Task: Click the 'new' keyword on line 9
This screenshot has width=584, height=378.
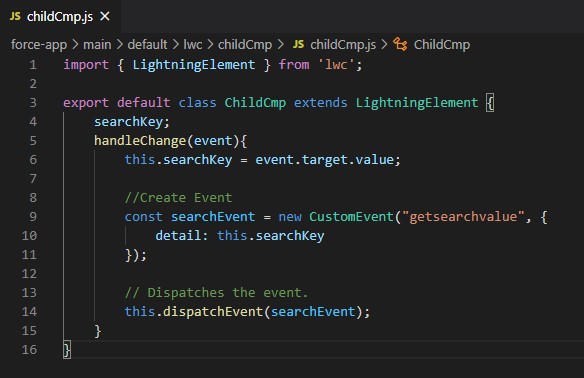Action: click(290, 217)
